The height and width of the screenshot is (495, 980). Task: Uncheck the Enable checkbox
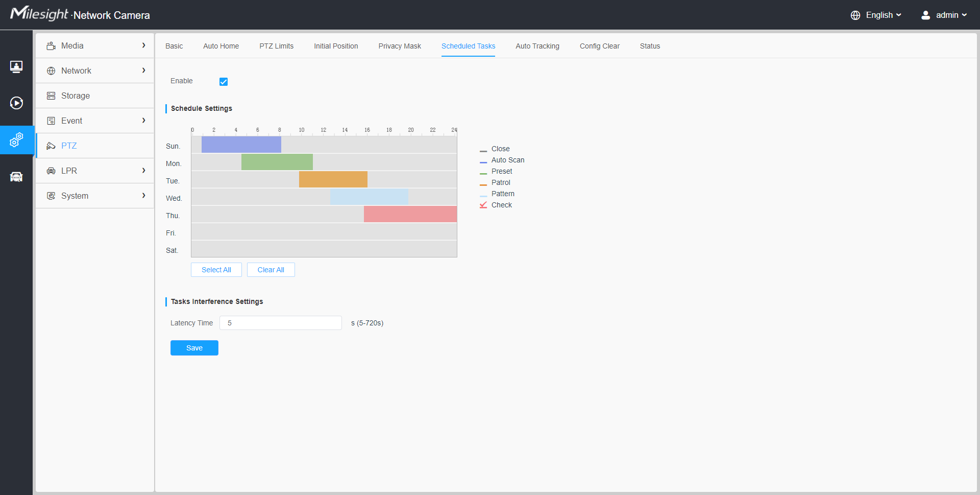224,82
